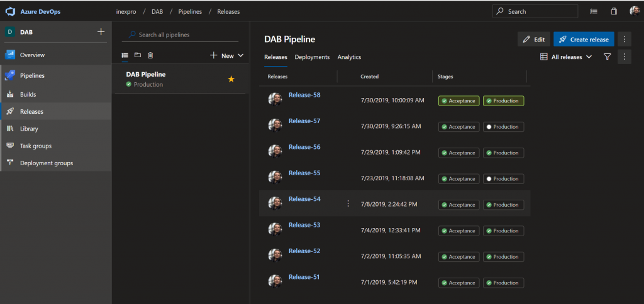Click the 7/8/2019, 2:24:42 PM date
Viewport: 644px width, 304px height.
tap(389, 204)
